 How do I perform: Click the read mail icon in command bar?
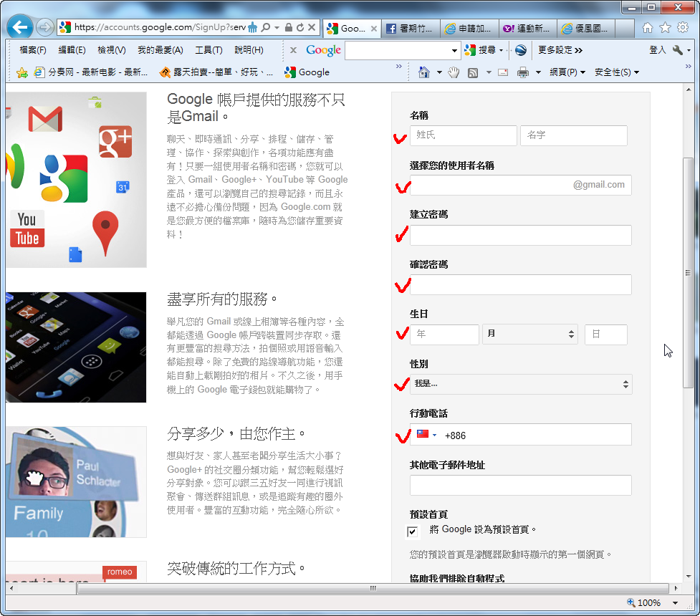[x=503, y=72]
